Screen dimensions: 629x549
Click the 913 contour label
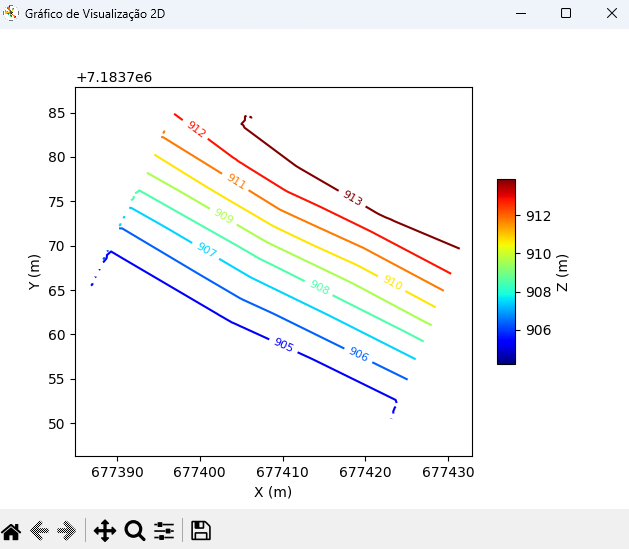(x=353, y=197)
